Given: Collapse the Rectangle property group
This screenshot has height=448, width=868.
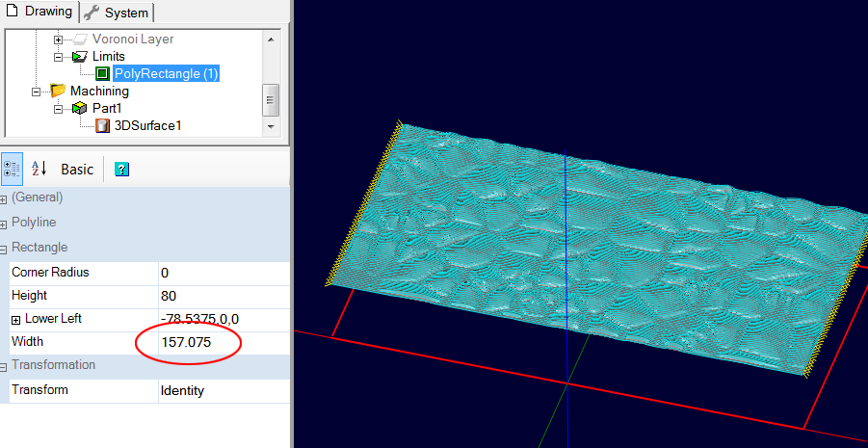Looking at the screenshot, I should (4, 248).
